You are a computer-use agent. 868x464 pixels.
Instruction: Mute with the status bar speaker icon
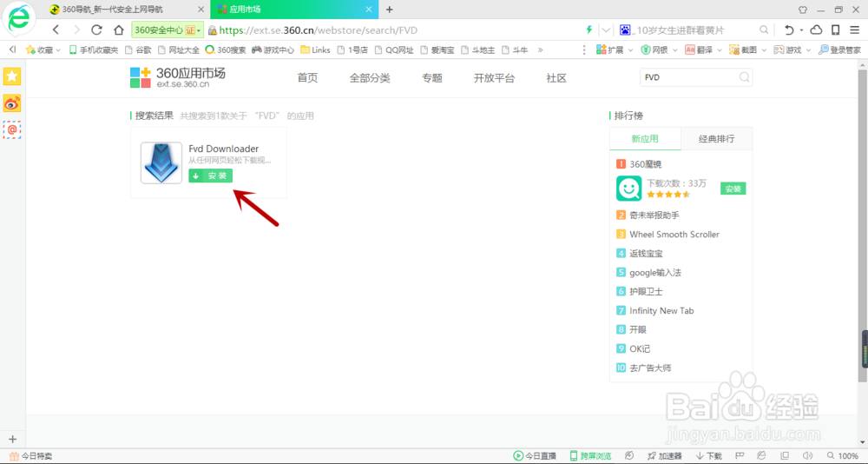[x=807, y=455]
